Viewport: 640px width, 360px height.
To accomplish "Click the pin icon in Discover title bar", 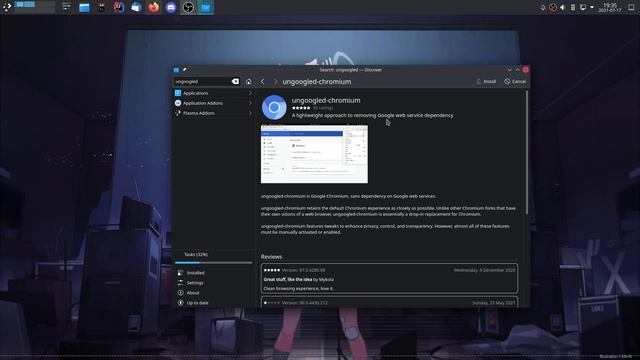I will [184, 70].
